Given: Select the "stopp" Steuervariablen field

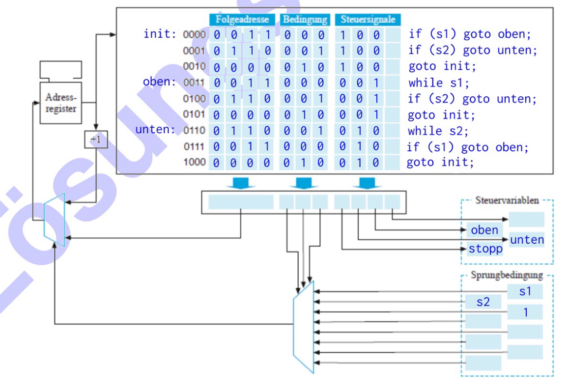Looking at the screenshot, I should pyautogui.click(x=485, y=249).
